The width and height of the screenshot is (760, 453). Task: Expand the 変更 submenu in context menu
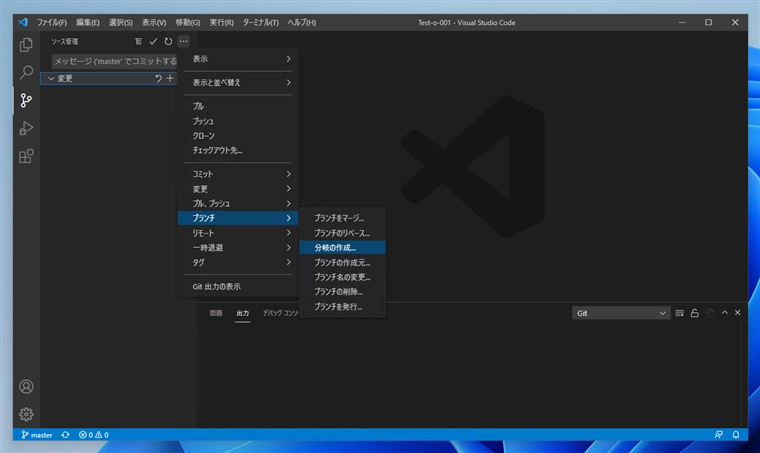pos(238,188)
